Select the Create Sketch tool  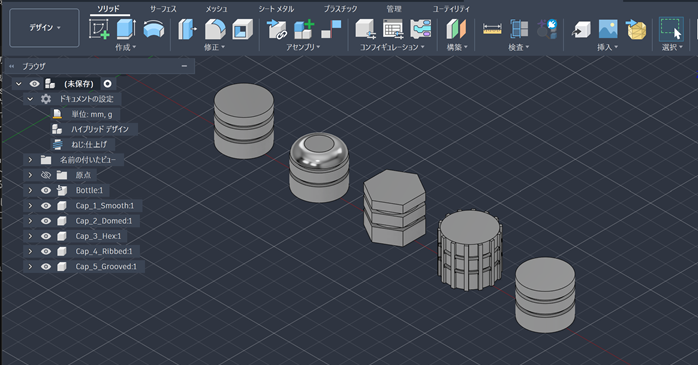click(99, 29)
